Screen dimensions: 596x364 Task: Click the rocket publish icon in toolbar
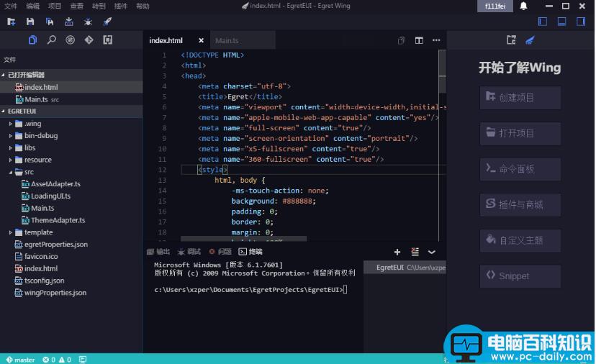(107, 22)
